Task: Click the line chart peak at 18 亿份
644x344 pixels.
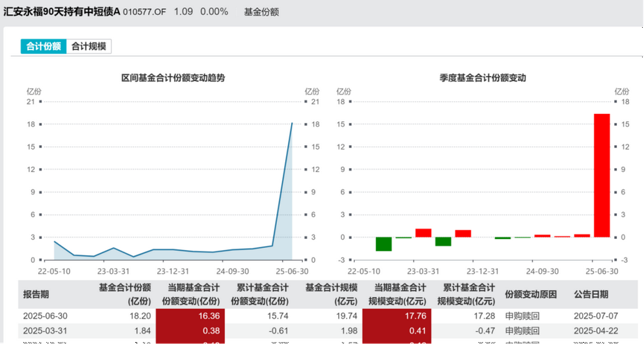Action: click(x=292, y=124)
